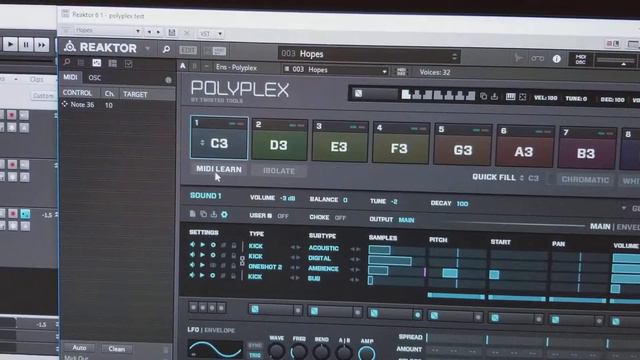The height and width of the screenshot is (360, 640).
Task: Click type arrows next to Oneshot 2
Action: point(295,267)
